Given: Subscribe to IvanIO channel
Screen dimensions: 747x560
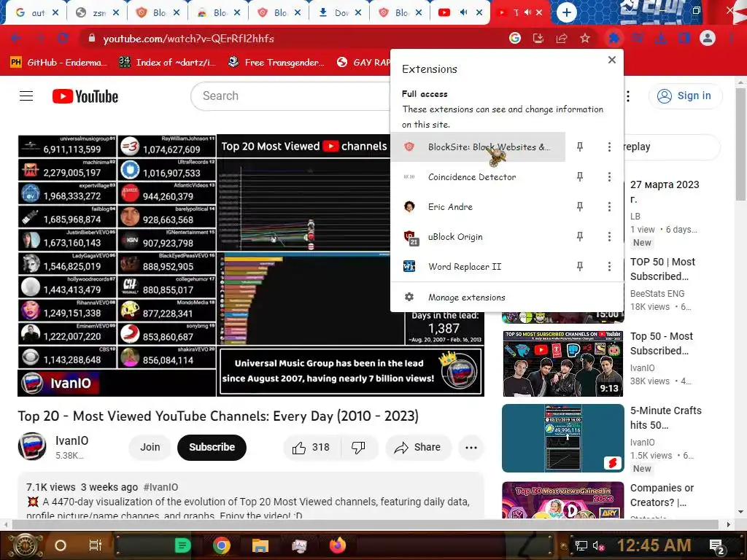Looking at the screenshot, I should 212,447.
